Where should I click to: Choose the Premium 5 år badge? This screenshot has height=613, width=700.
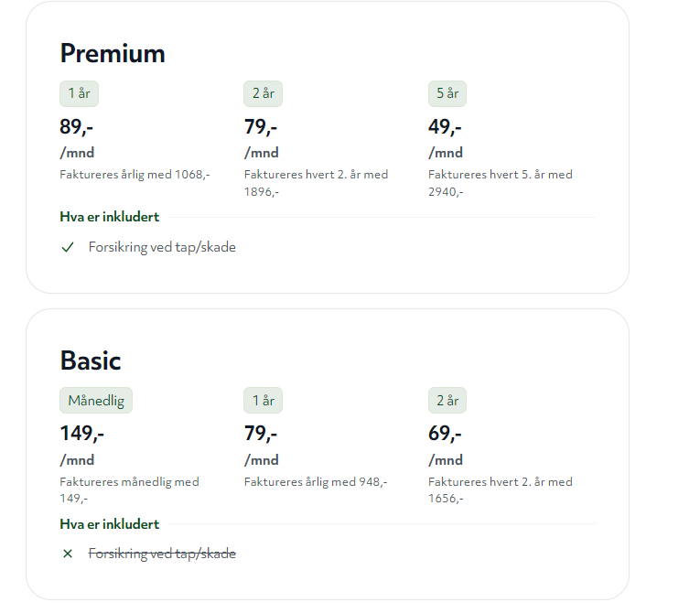pos(447,93)
